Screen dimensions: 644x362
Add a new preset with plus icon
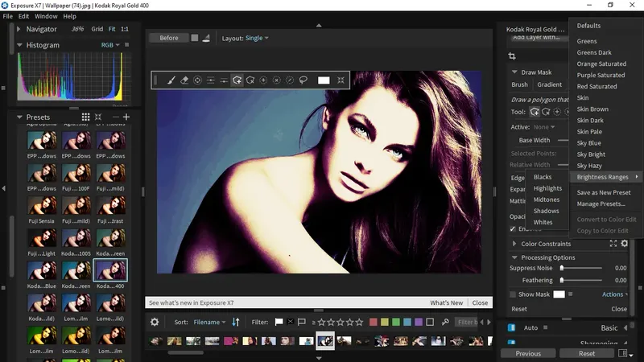click(x=126, y=117)
